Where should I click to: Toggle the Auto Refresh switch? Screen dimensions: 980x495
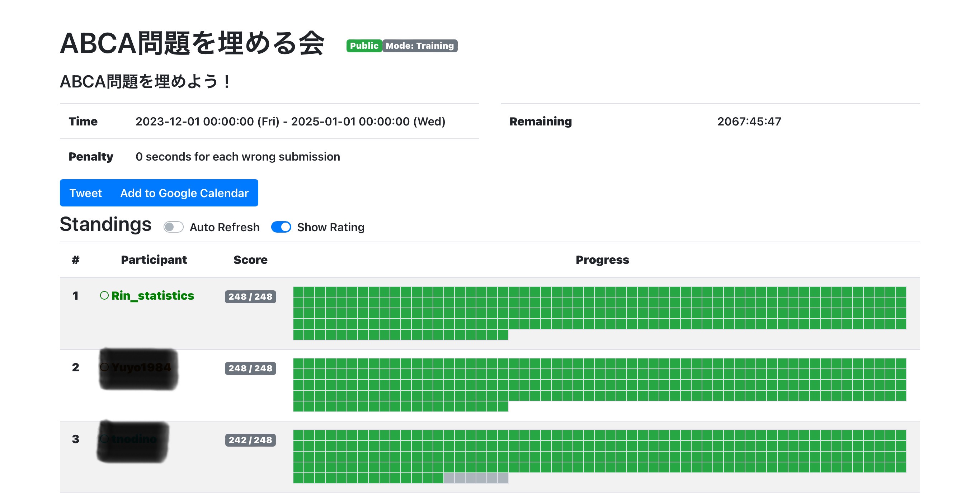pyautogui.click(x=174, y=227)
